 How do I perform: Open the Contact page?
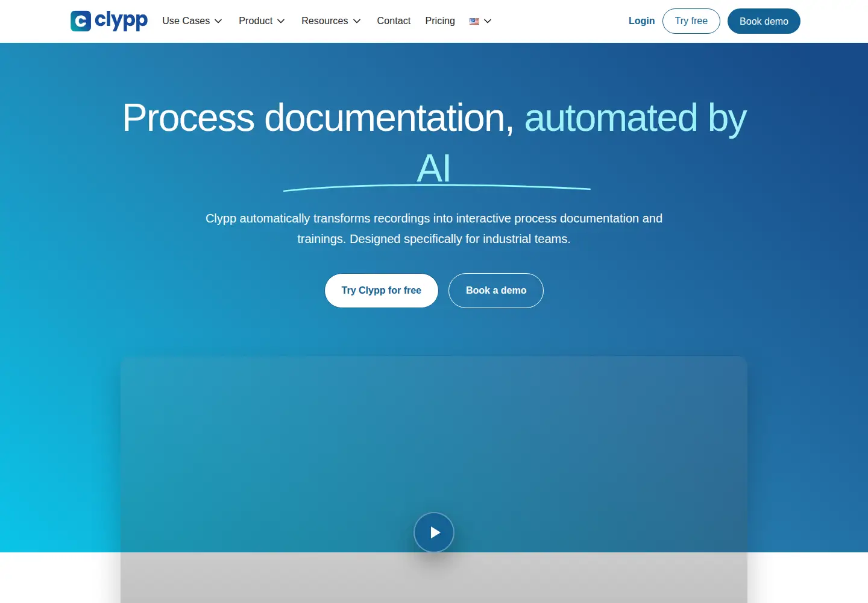click(394, 21)
